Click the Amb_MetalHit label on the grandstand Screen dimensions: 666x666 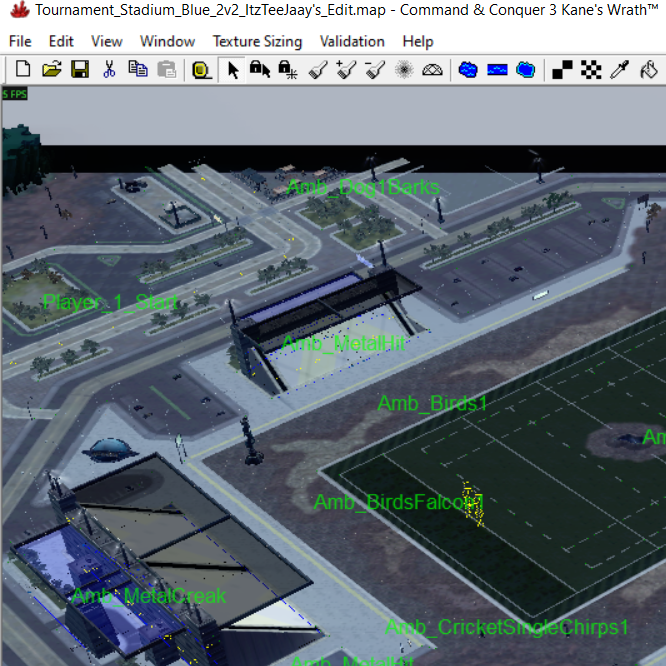click(343, 343)
